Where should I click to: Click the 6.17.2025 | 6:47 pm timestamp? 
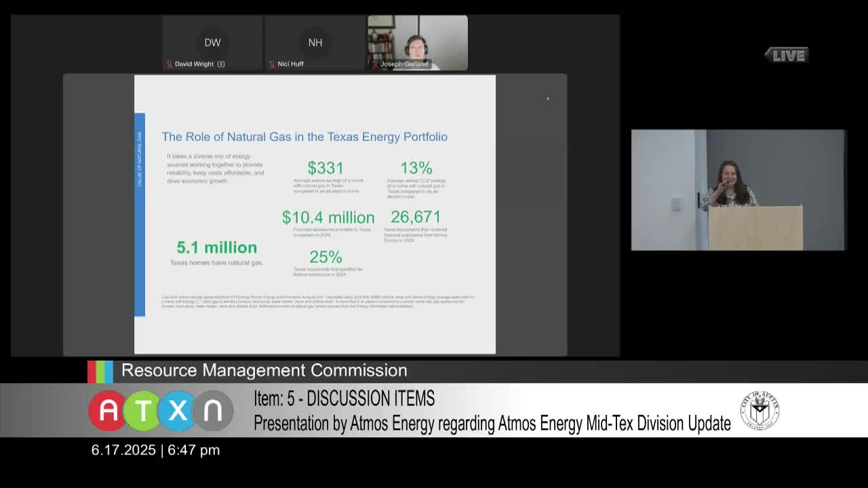[x=155, y=450]
